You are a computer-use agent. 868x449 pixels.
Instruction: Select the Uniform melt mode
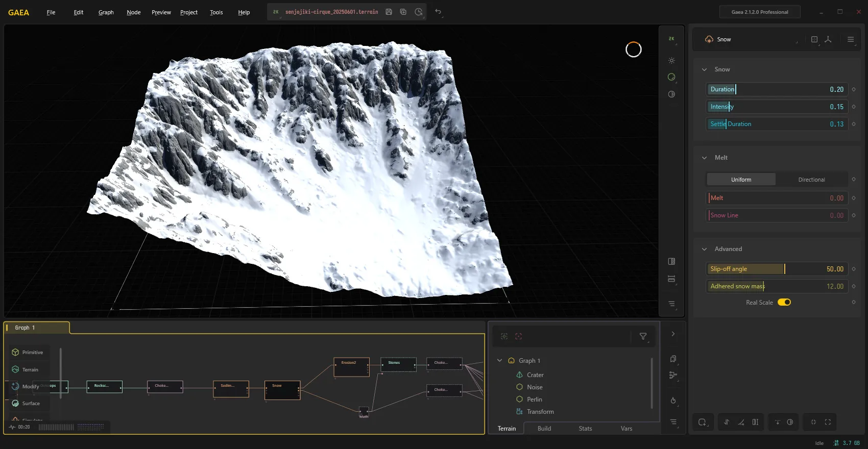pos(741,180)
